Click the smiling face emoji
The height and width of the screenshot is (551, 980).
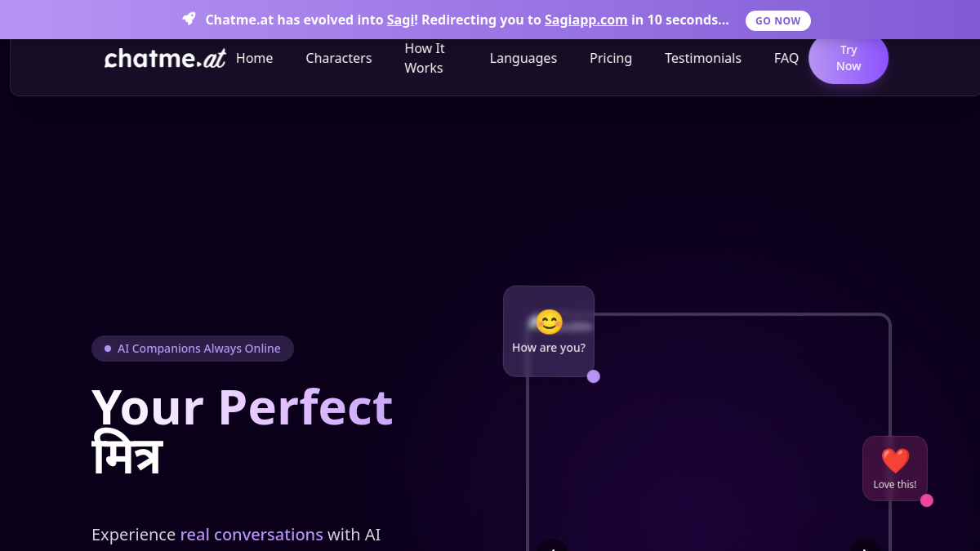pyautogui.click(x=549, y=322)
